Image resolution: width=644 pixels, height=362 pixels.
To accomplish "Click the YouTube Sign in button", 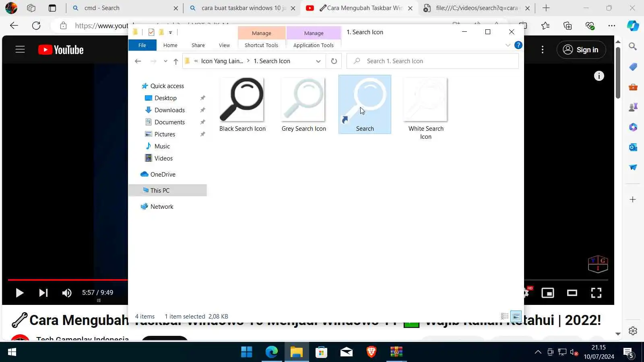I will [x=581, y=49].
